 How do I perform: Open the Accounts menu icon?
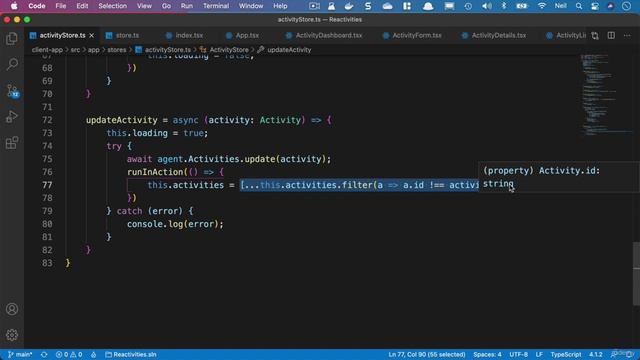[12, 309]
